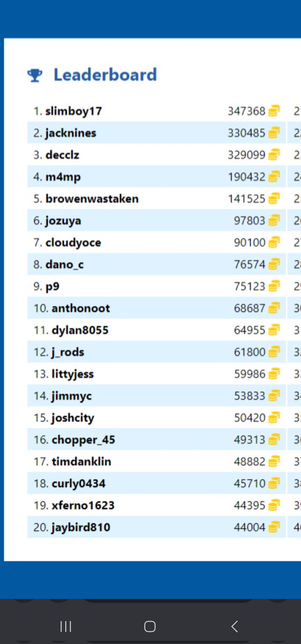Click the score value 61800
Viewport: 301px width, 644px height.
click(250, 352)
